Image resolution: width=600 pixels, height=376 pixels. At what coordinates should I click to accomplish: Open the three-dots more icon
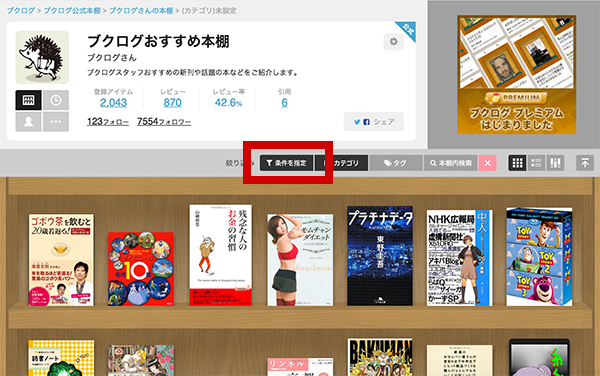click(56, 122)
